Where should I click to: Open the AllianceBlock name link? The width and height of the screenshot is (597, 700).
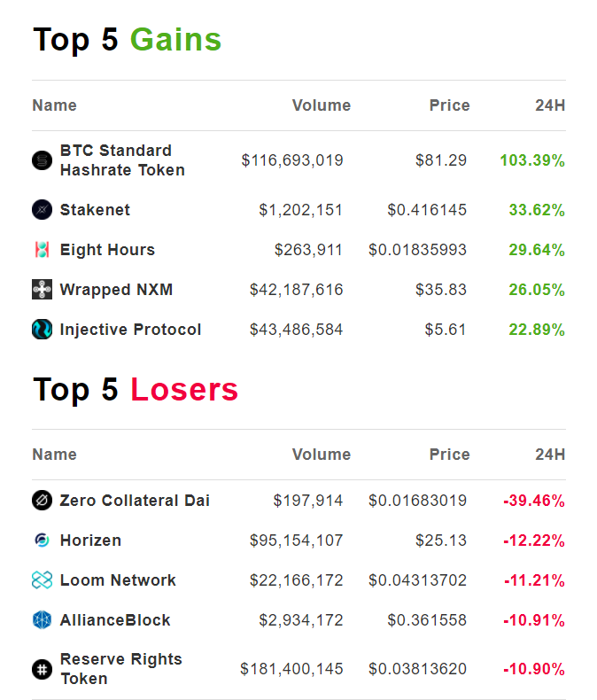(115, 620)
